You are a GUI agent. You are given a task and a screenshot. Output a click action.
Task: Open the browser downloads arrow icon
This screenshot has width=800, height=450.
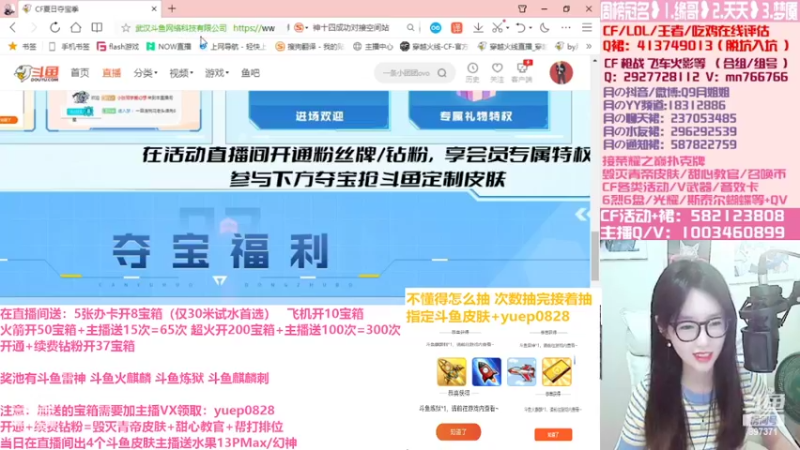pyautogui.click(x=478, y=28)
